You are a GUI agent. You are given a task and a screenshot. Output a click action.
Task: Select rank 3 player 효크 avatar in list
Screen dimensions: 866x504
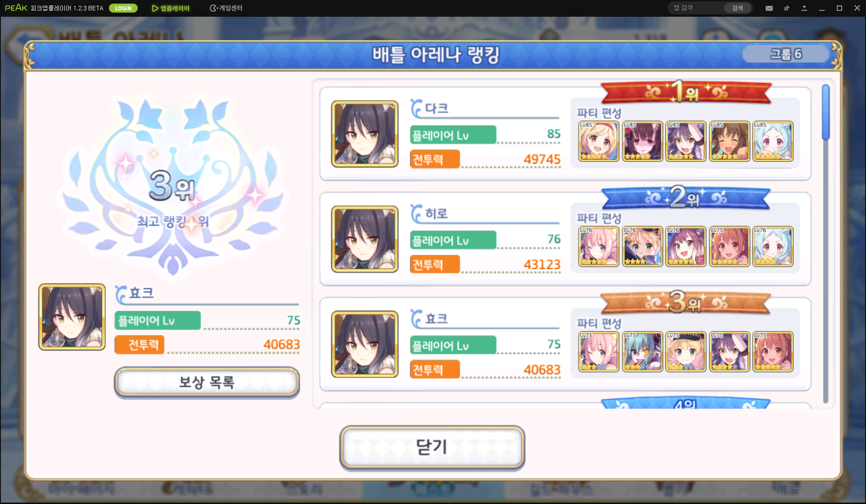pyautogui.click(x=365, y=344)
